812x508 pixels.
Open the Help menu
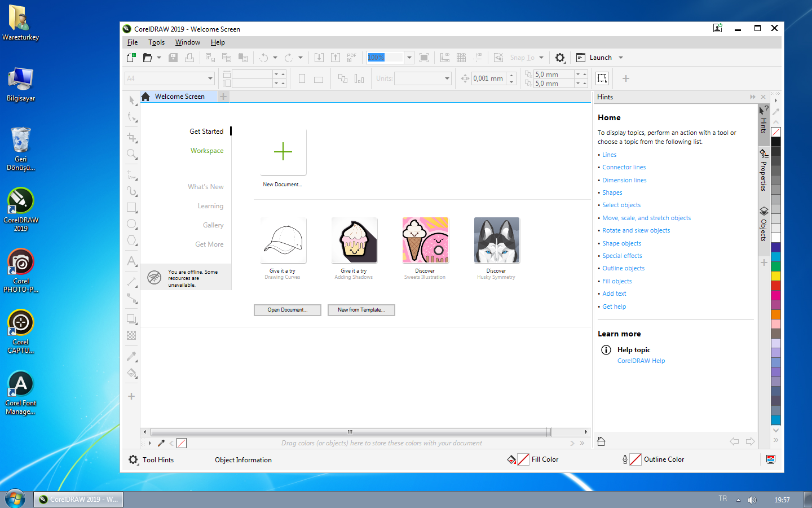click(218, 42)
